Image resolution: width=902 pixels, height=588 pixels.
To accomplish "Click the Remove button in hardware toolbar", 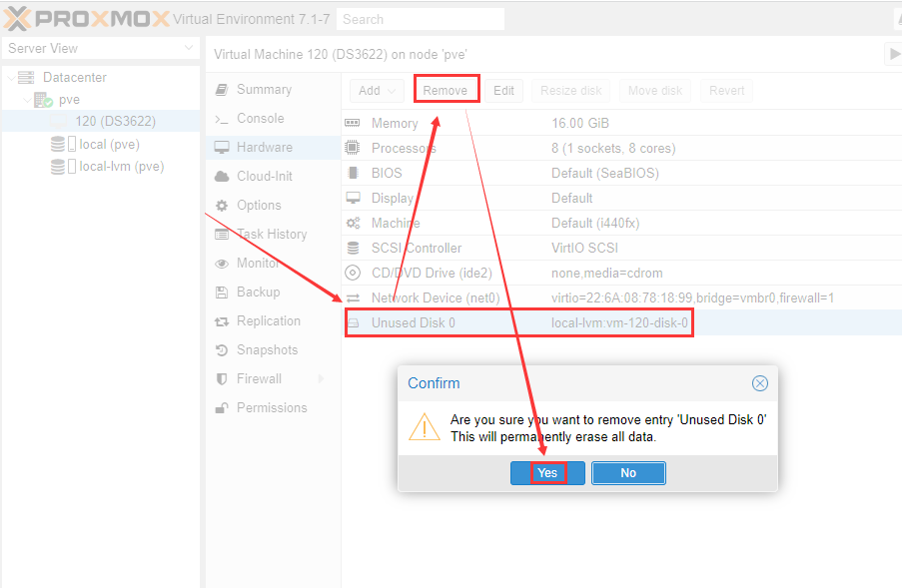I will [x=446, y=90].
